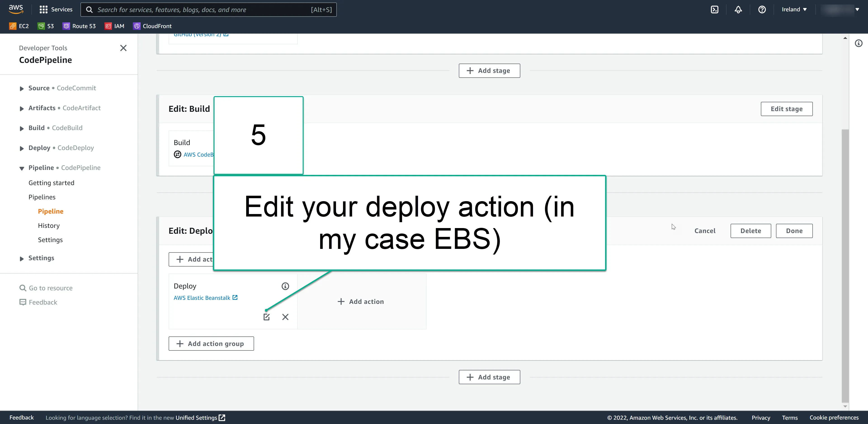868x424 pixels.
Task: Remove the Deploy action with X icon
Action: point(285,317)
